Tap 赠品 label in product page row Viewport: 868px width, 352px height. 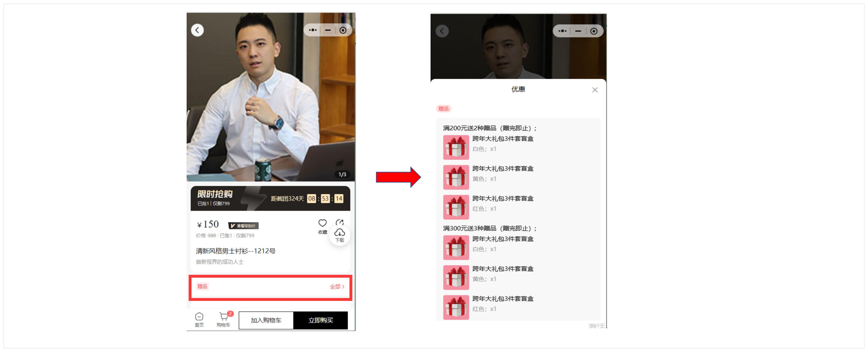[202, 286]
